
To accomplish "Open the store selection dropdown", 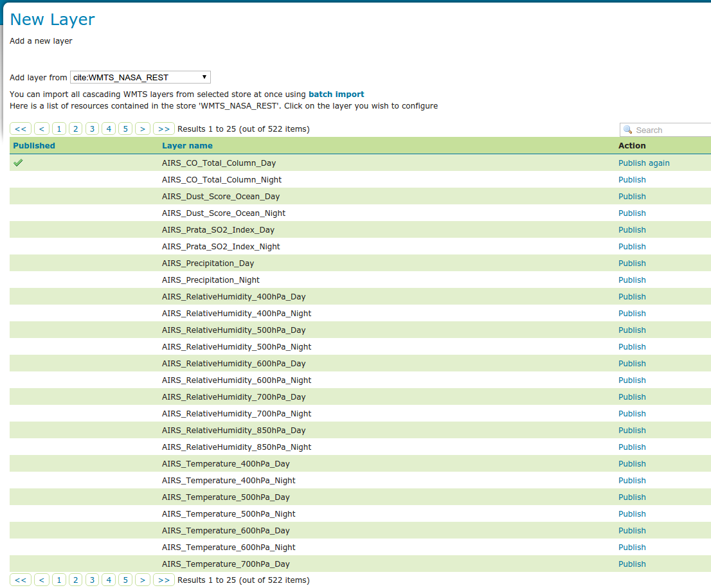I will coord(139,76).
